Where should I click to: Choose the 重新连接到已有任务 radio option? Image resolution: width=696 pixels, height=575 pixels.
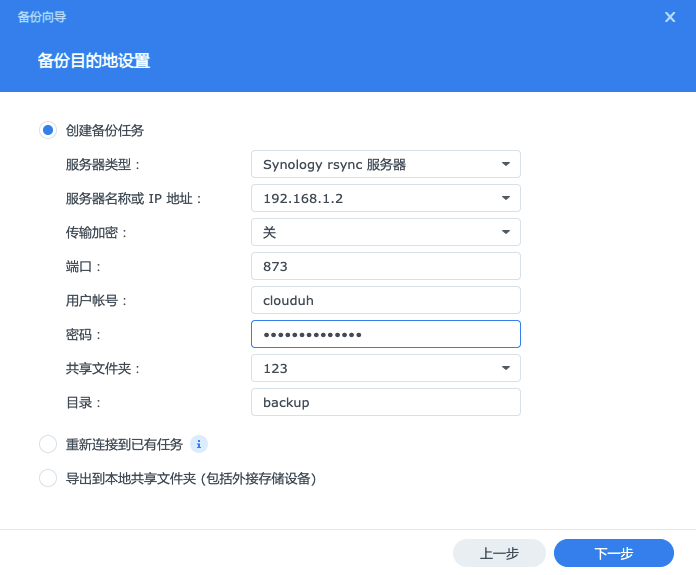(x=48, y=444)
